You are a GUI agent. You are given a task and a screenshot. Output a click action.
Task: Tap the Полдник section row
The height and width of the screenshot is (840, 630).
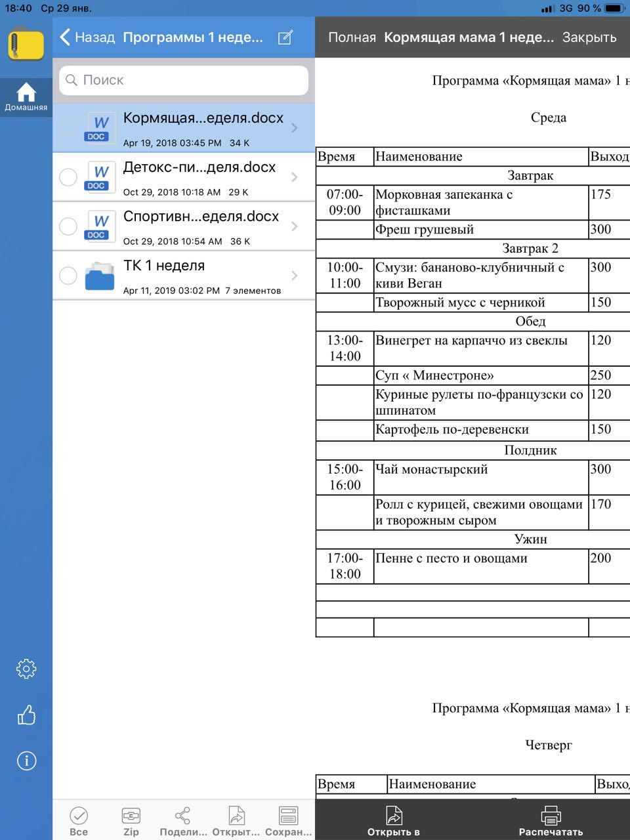coord(472,450)
